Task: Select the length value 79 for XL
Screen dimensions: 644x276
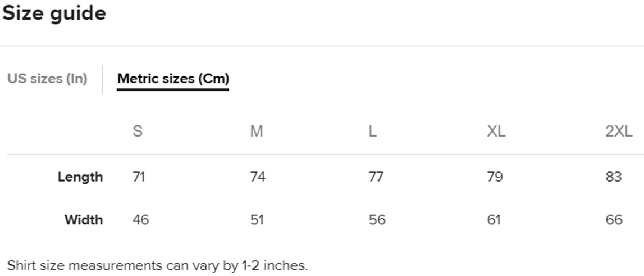Action: coord(495,177)
